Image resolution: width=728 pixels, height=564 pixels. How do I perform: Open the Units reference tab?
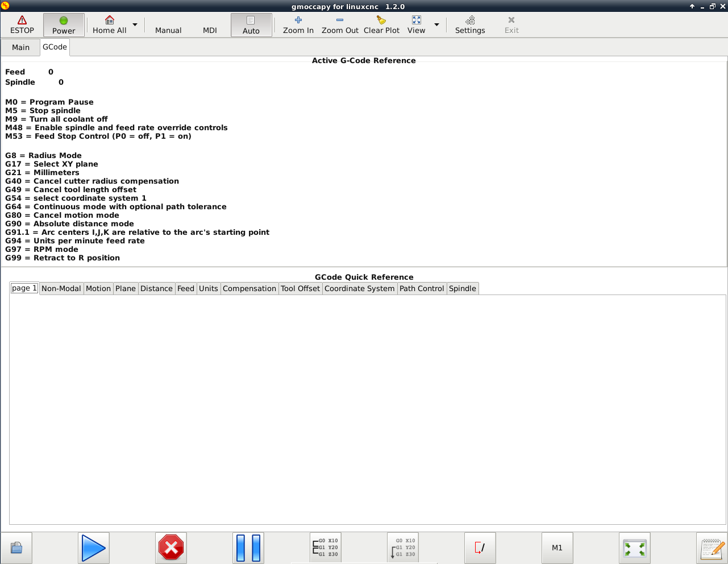[209, 289]
